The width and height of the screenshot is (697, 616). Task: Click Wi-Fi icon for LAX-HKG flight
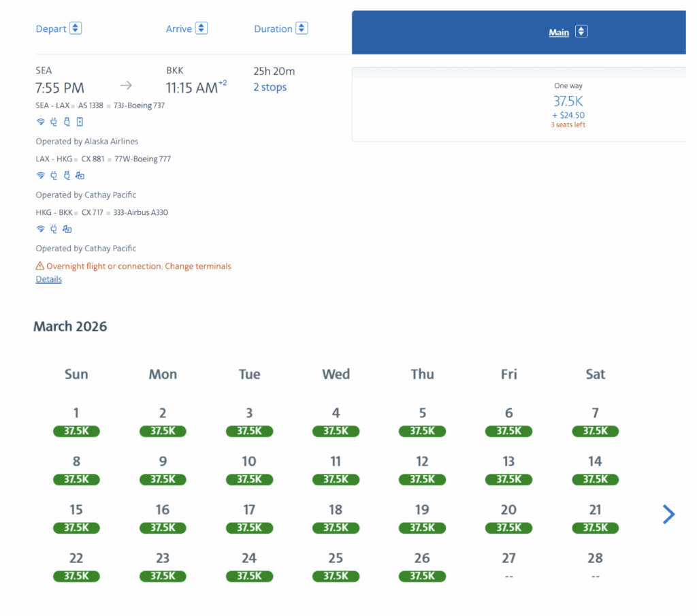(x=40, y=176)
